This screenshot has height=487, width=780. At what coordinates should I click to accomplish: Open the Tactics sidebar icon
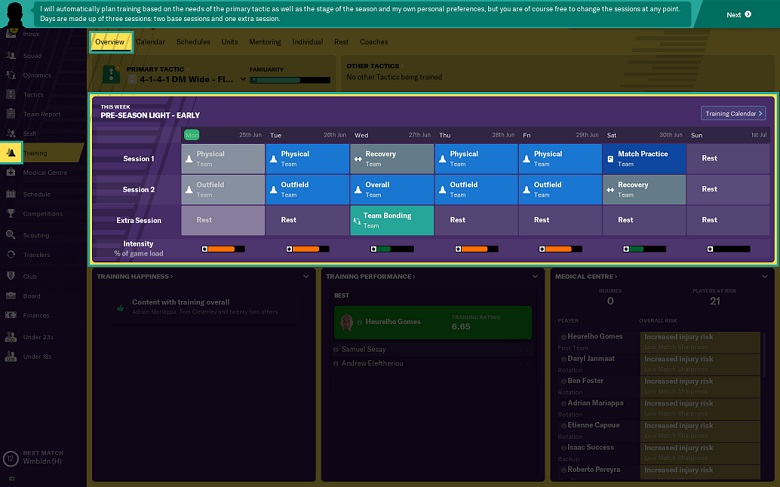click(11, 94)
